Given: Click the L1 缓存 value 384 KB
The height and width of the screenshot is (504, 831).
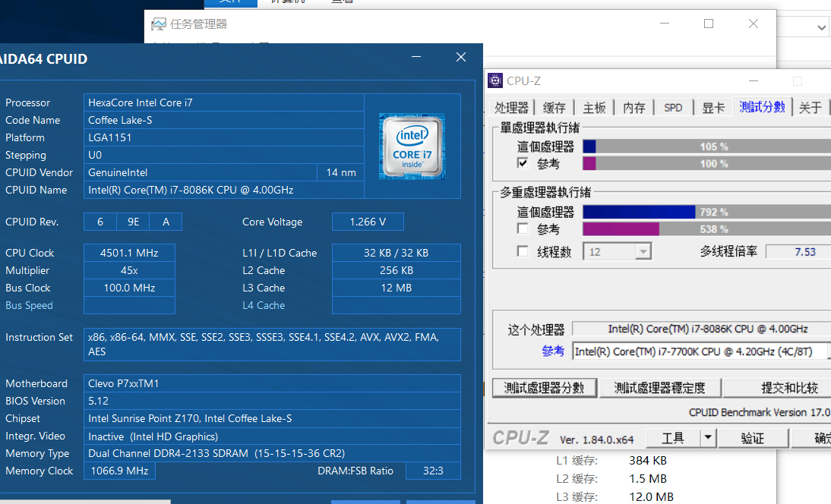Looking at the screenshot, I should pos(648,461).
